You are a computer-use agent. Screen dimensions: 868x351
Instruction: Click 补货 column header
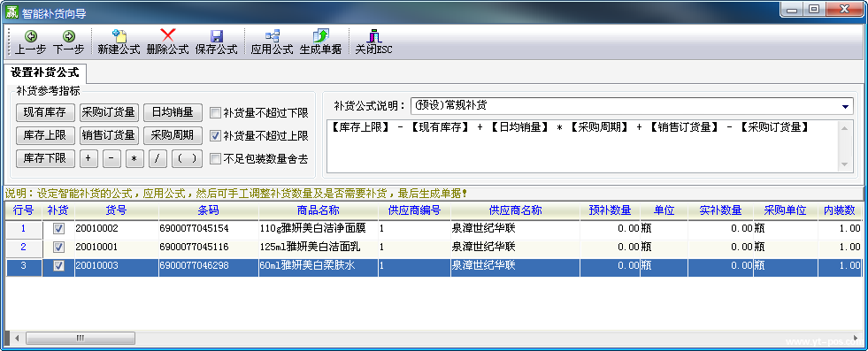coord(58,210)
